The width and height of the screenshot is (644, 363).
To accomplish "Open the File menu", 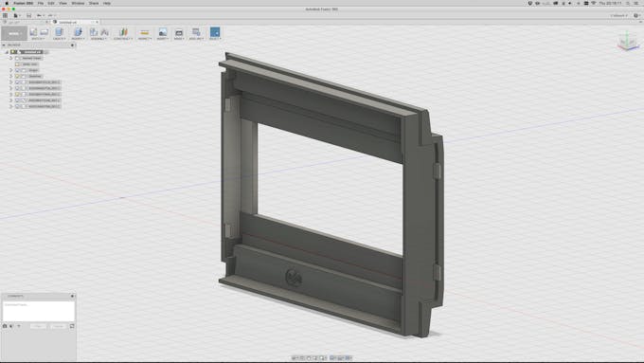I will tap(40, 3).
